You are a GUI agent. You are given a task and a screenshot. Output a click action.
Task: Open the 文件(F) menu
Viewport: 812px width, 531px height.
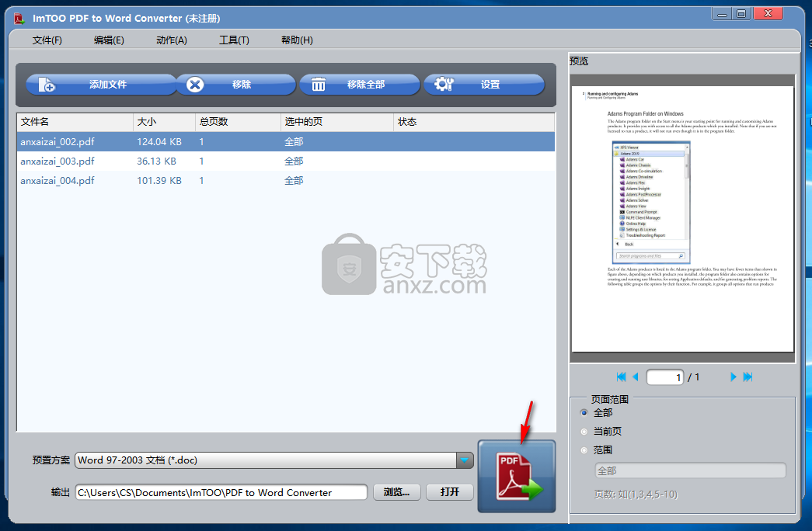[x=47, y=40]
